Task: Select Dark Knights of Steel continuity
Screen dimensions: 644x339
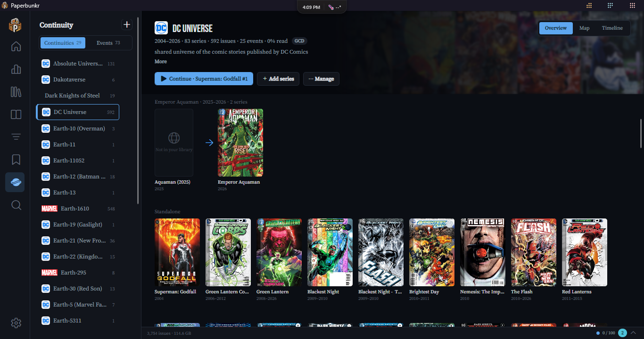Action: click(x=78, y=96)
